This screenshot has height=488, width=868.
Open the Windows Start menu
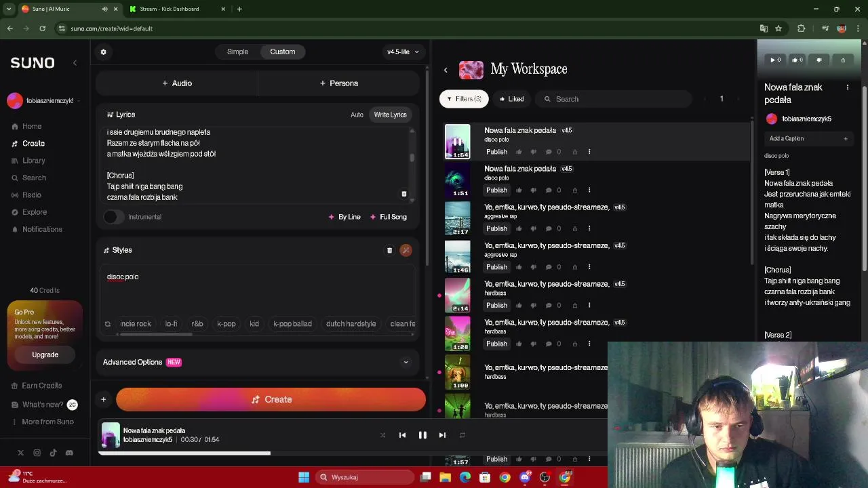304,477
